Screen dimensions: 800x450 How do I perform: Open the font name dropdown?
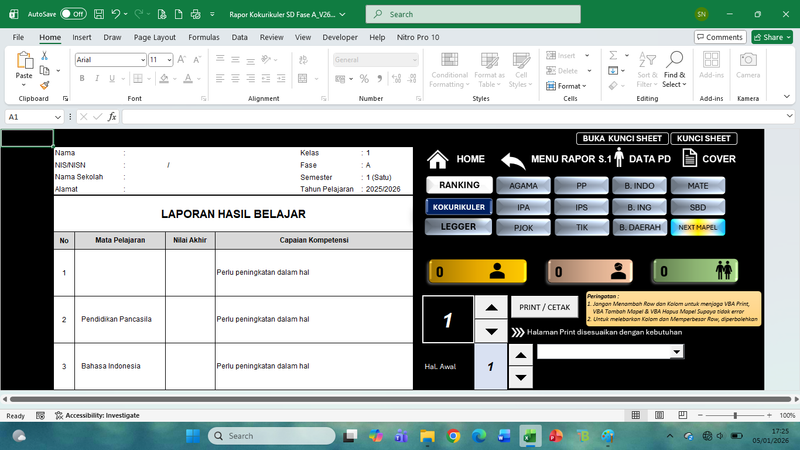(x=141, y=60)
